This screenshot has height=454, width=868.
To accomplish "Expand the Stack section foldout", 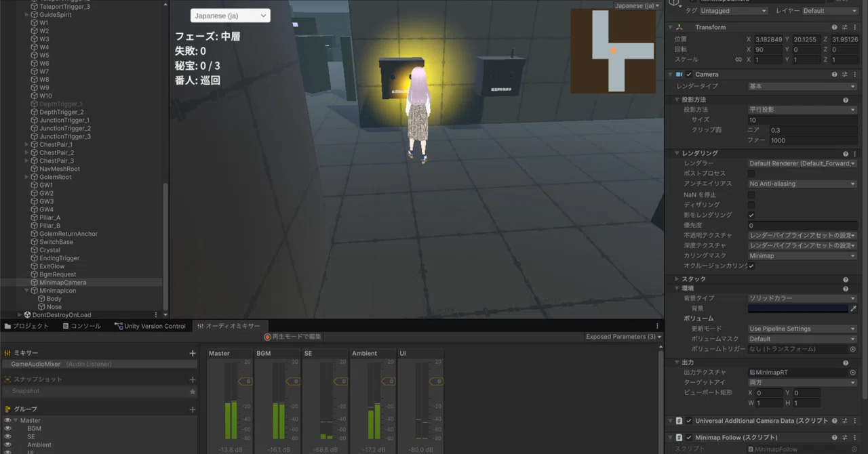I will tap(677, 279).
